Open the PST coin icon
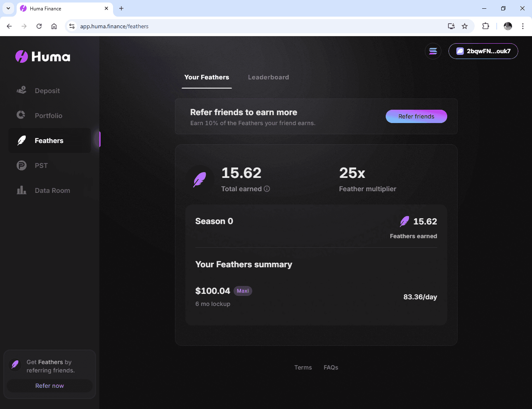The image size is (532, 409). point(22,165)
